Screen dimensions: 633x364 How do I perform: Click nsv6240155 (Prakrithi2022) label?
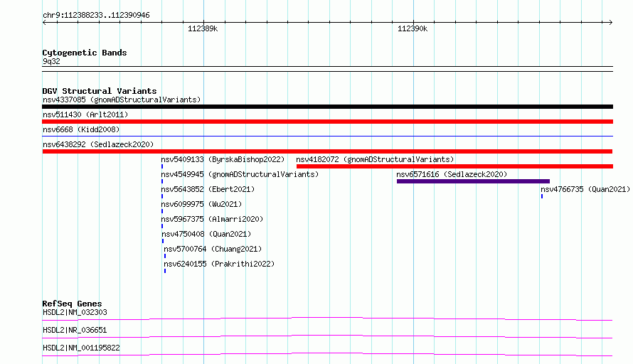219,264
